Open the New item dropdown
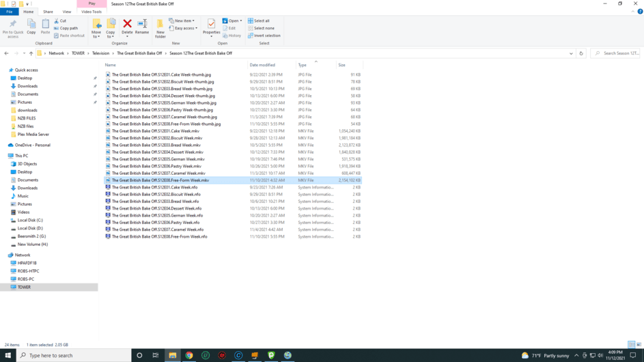 (182, 20)
